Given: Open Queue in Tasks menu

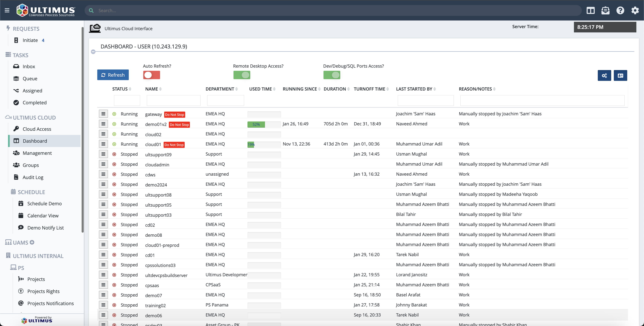Looking at the screenshot, I should pyautogui.click(x=30, y=78).
